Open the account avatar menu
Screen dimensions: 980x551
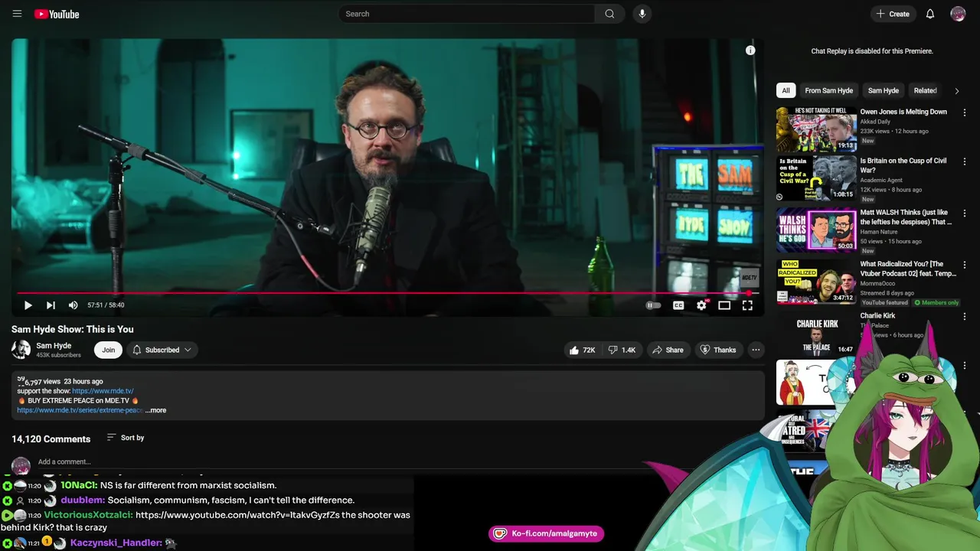[x=958, y=14]
